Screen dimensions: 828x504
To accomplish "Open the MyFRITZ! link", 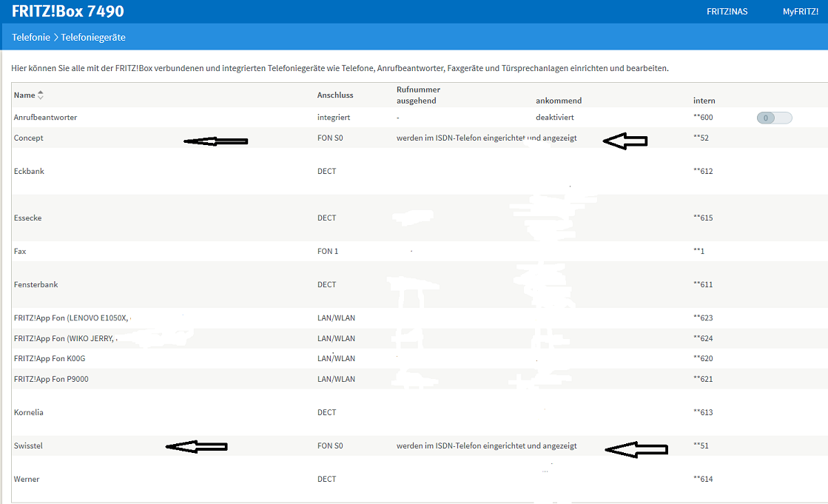I will pyautogui.click(x=801, y=12).
